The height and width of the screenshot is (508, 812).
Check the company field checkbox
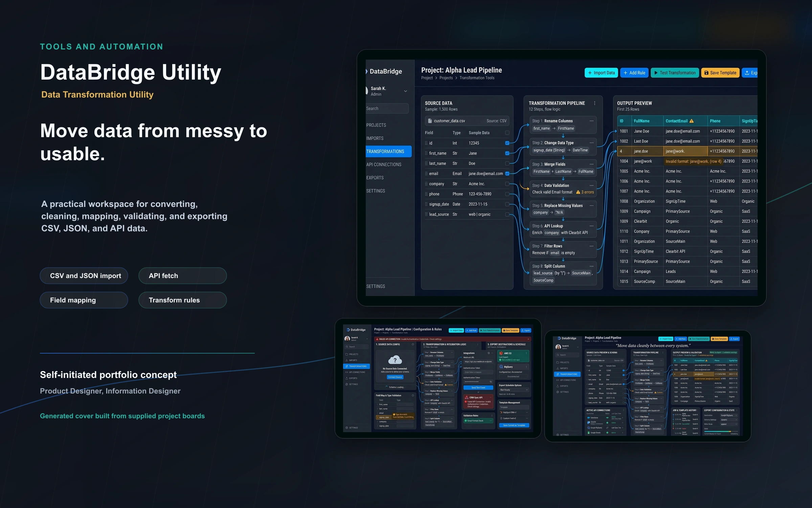507,184
